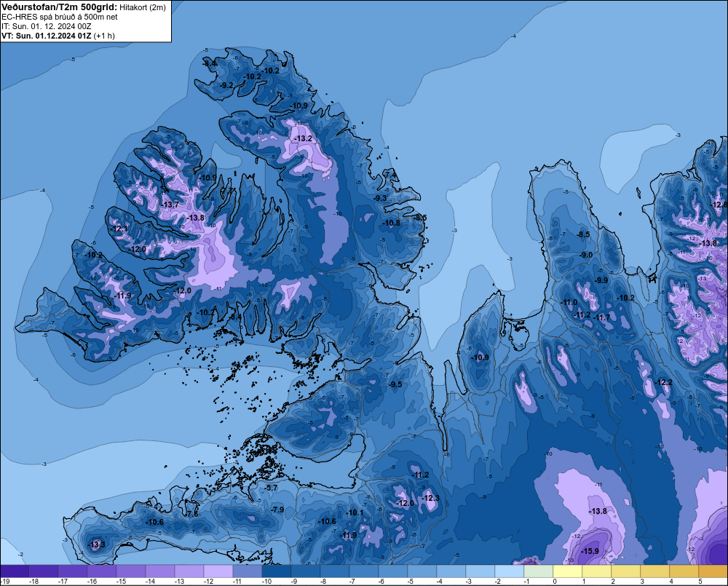
Task: Click the -9.9 temperature label
Action: [601, 280]
